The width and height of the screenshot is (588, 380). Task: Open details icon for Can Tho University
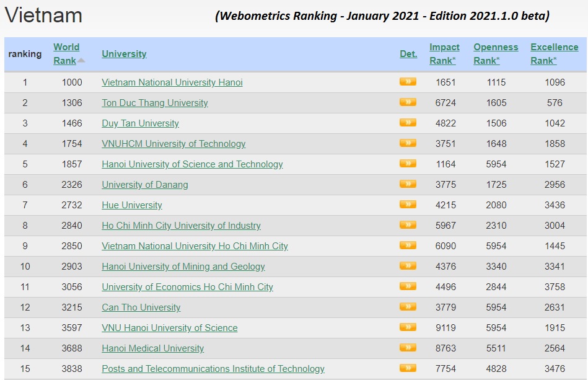408,307
